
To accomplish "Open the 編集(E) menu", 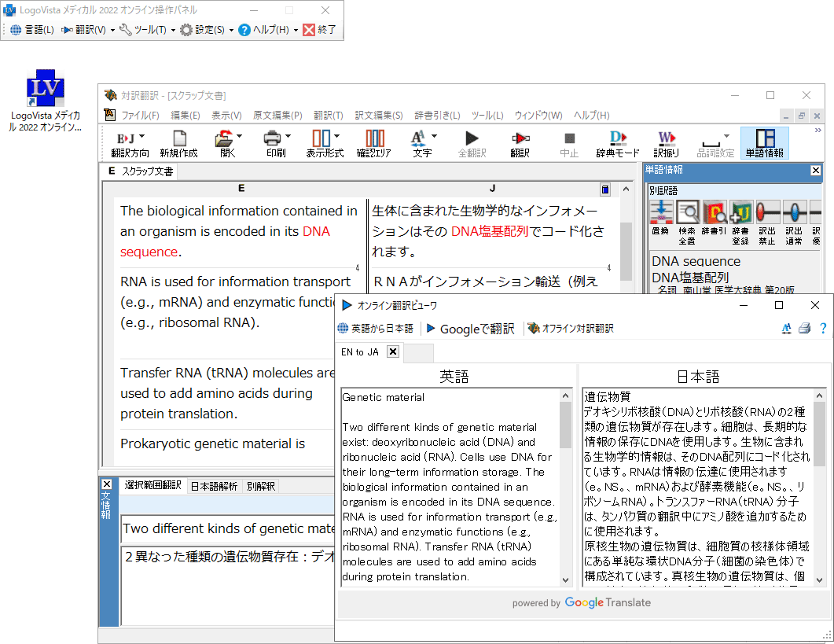I will click(x=185, y=115).
